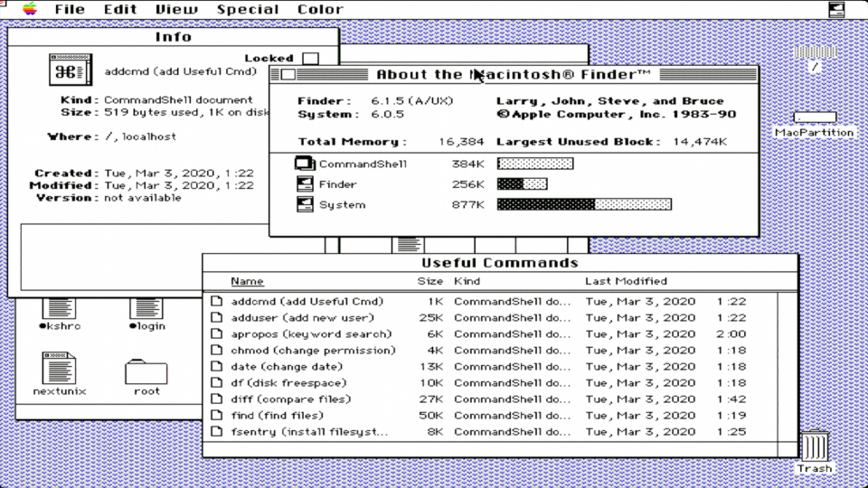The image size is (868, 488).
Task: Open the Color menu
Action: (320, 9)
